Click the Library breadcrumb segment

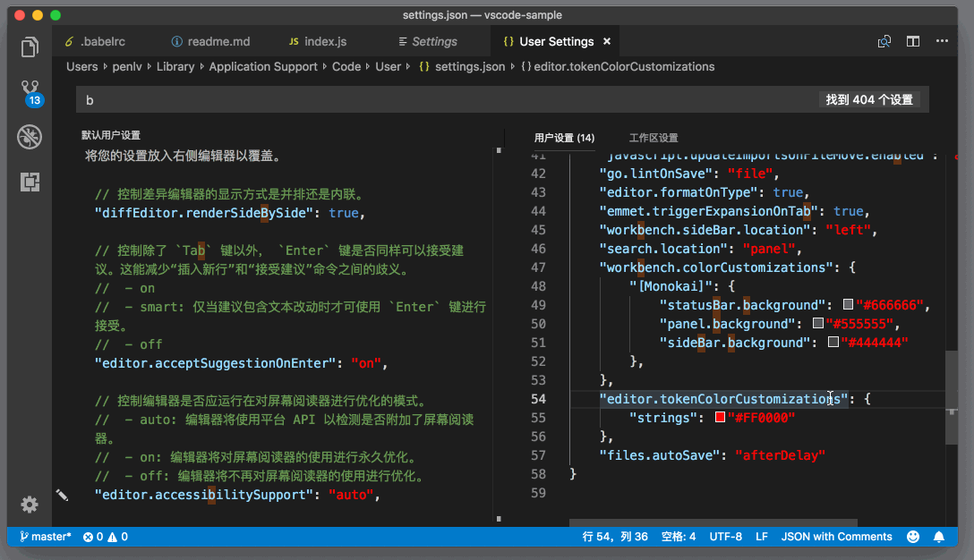point(175,66)
